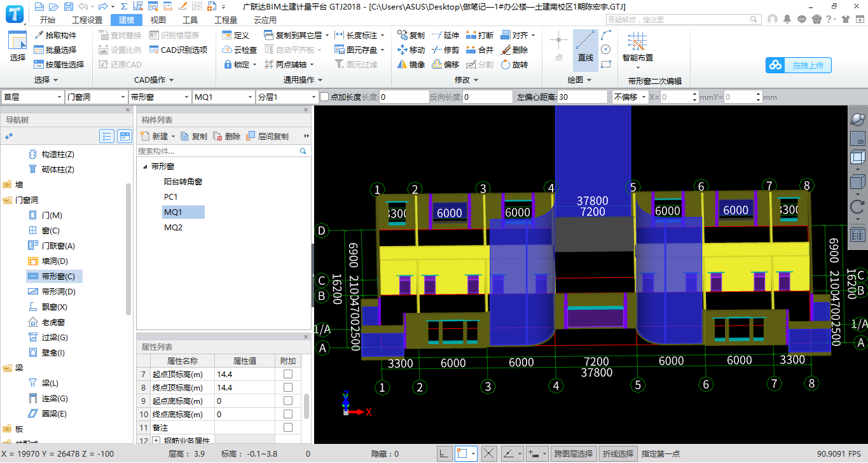This screenshot has width=868, height=463.
Task: Expand 钢筋业务属性 property group
Action: [156, 440]
